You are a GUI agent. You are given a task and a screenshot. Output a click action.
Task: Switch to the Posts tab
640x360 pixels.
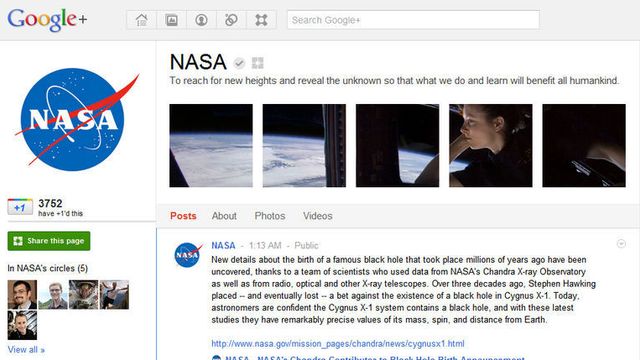183,216
